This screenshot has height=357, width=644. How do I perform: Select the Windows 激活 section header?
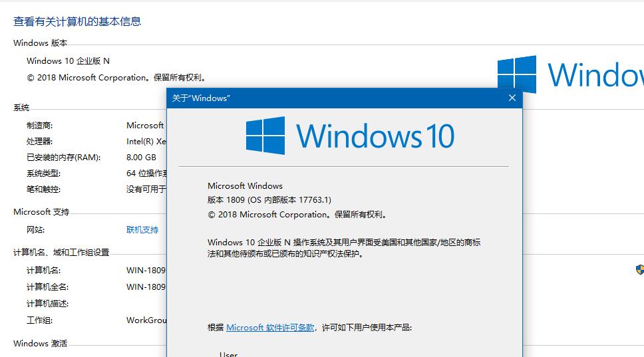(x=40, y=344)
